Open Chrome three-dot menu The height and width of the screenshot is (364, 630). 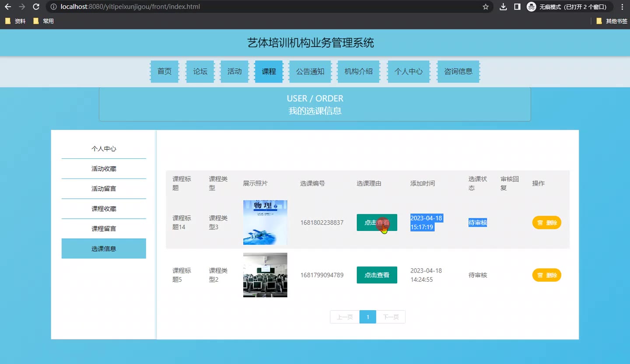coord(622,7)
